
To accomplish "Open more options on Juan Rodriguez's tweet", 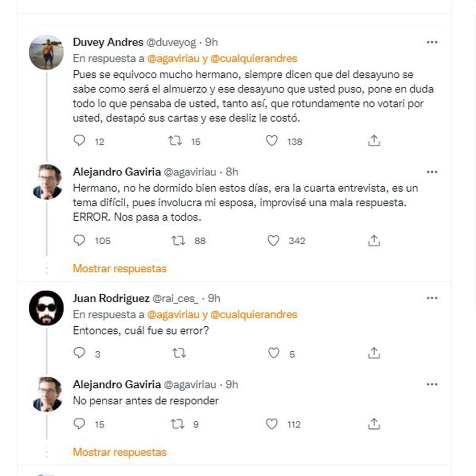I will pos(432,298).
